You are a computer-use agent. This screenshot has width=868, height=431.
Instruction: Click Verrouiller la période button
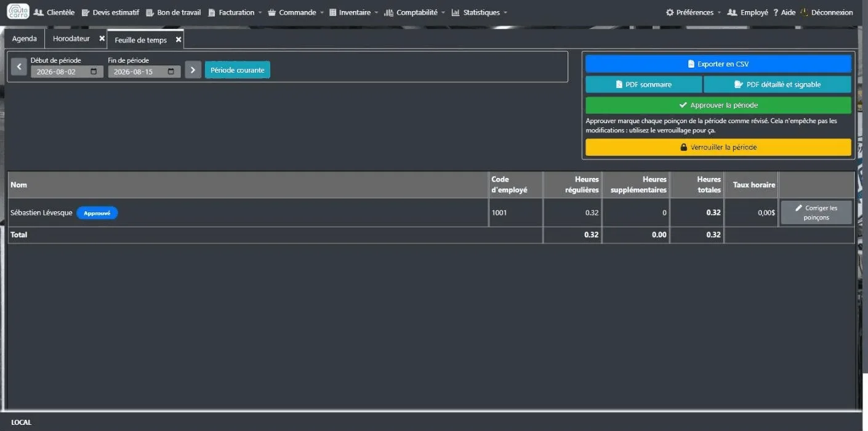[x=718, y=147]
